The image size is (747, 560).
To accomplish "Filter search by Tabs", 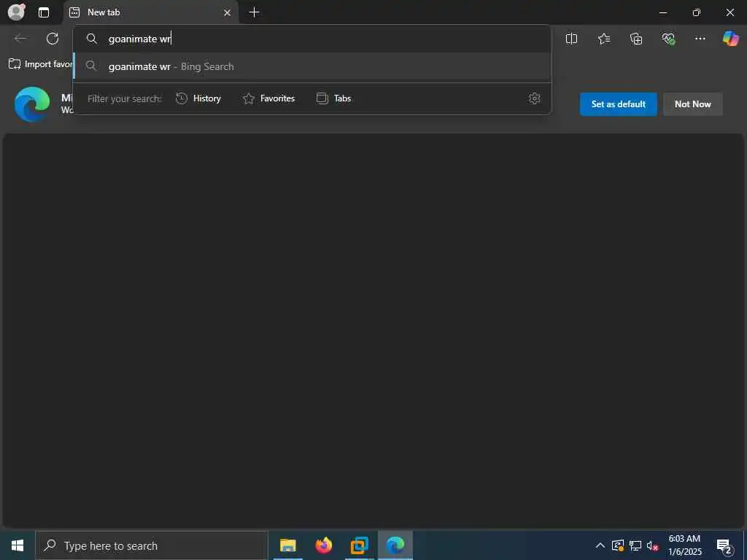I will point(334,98).
